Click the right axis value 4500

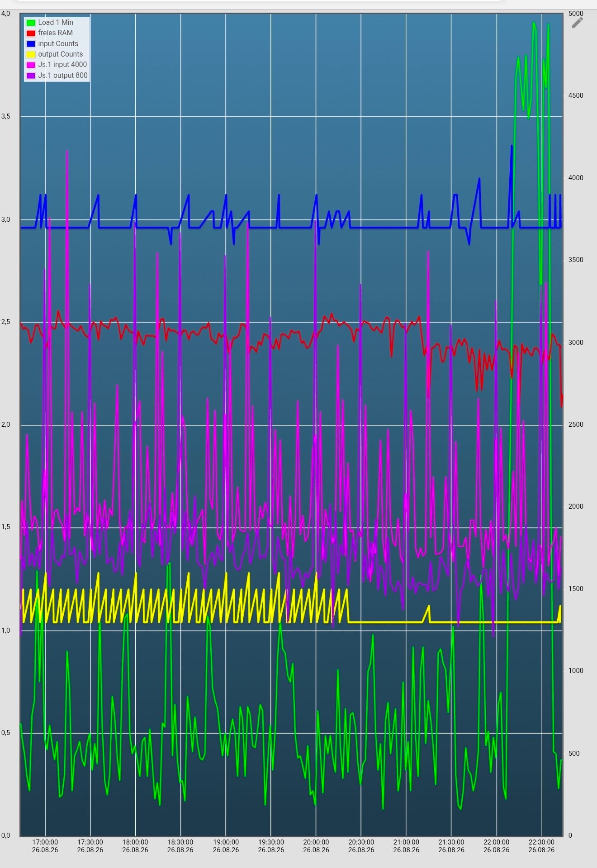click(576, 95)
